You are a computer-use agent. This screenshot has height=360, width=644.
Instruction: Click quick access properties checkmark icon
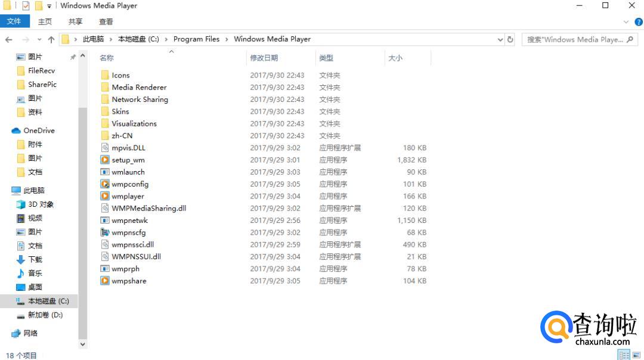[26, 6]
